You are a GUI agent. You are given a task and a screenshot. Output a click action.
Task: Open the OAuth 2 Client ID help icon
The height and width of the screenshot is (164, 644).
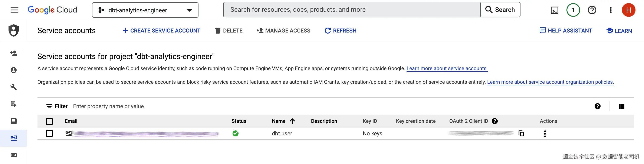coord(494,121)
